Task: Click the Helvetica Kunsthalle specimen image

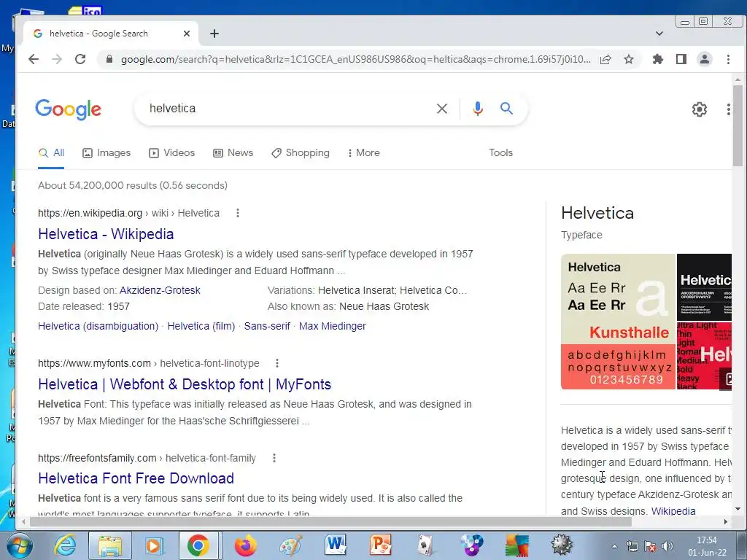Action: point(619,322)
